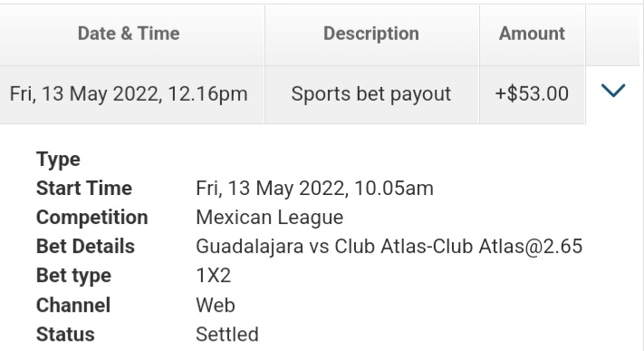Click the Bet Details label
The width and height of the screenshot is (644, 351).
(x=85, y=247)
